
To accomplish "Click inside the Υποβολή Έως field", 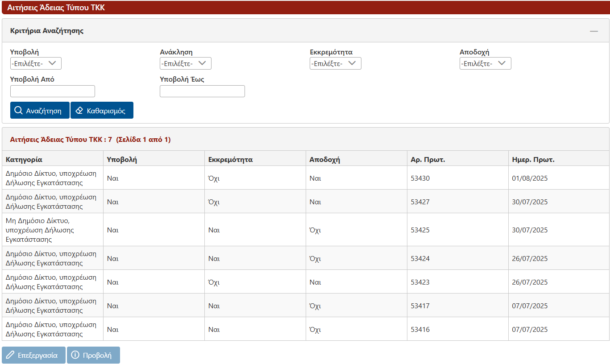I will pos(202,91).
